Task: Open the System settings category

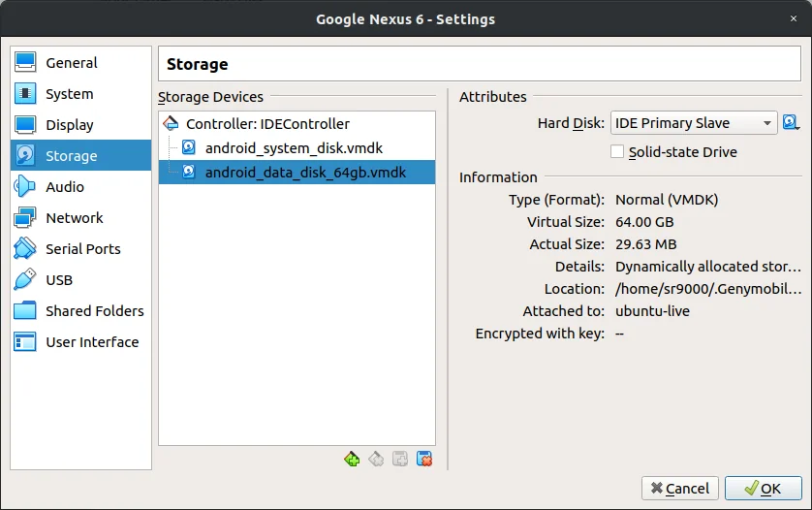Action: point(80,94)
